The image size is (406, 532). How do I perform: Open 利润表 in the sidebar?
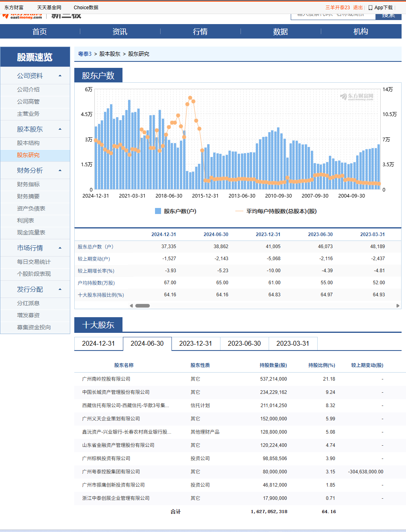25,220
